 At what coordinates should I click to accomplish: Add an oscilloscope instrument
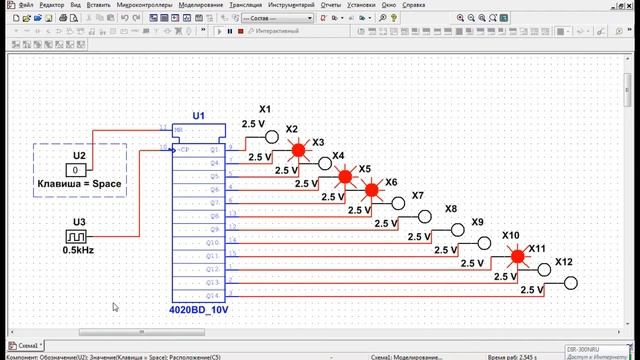tap(393, 31)
